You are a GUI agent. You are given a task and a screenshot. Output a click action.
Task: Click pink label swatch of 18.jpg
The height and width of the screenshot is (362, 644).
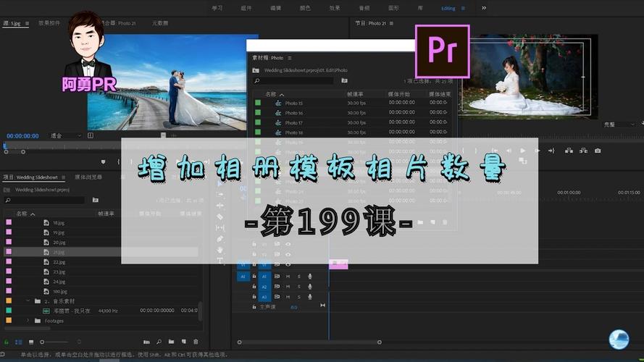pyautogui.click(x=9, y=222)
